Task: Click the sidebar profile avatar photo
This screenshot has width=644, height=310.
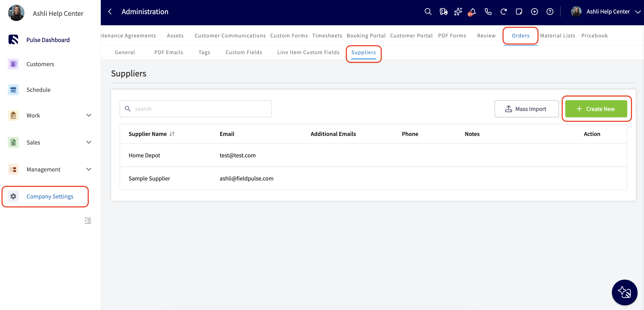Action: click(x=16, y=13)
